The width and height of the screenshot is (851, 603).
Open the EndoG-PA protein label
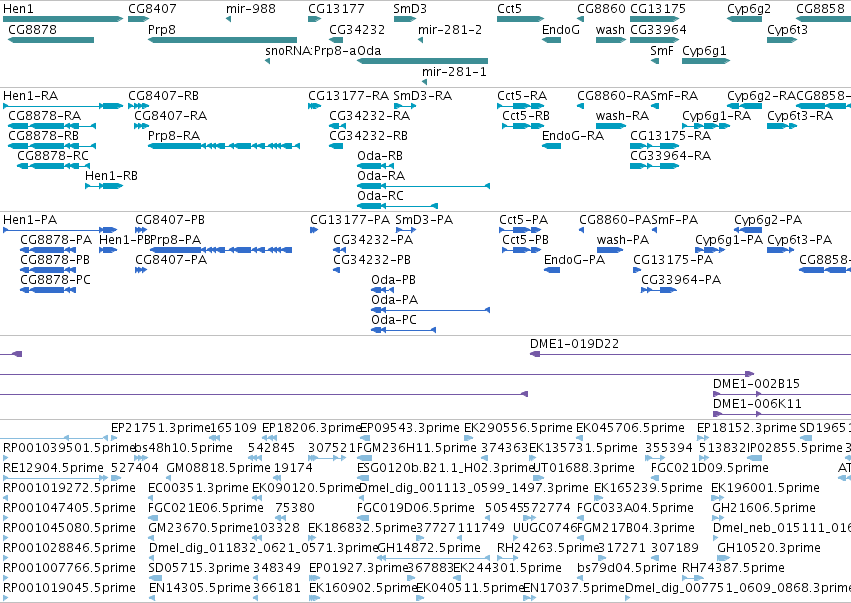pyautogui.click(x=574, y=260)
